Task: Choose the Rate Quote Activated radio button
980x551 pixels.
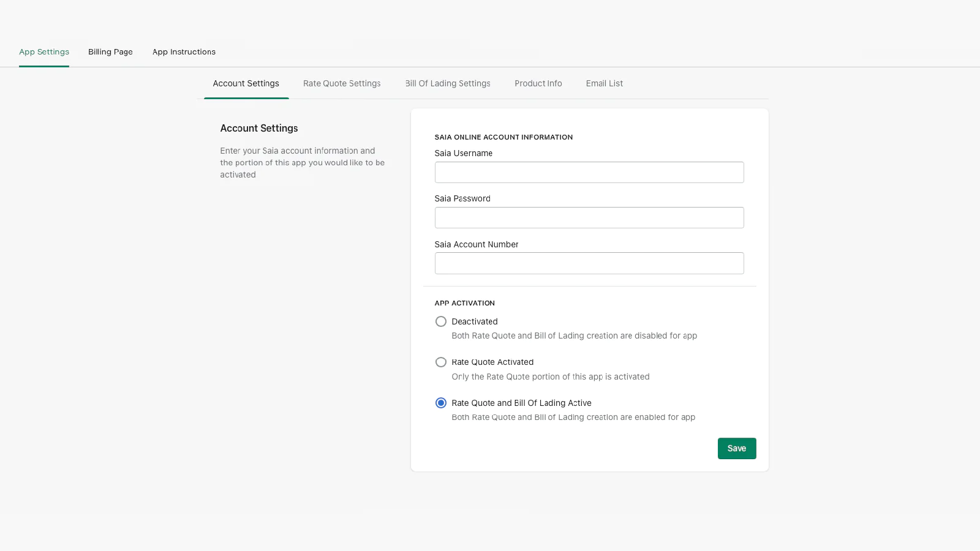Action: (x=441, y=362)
